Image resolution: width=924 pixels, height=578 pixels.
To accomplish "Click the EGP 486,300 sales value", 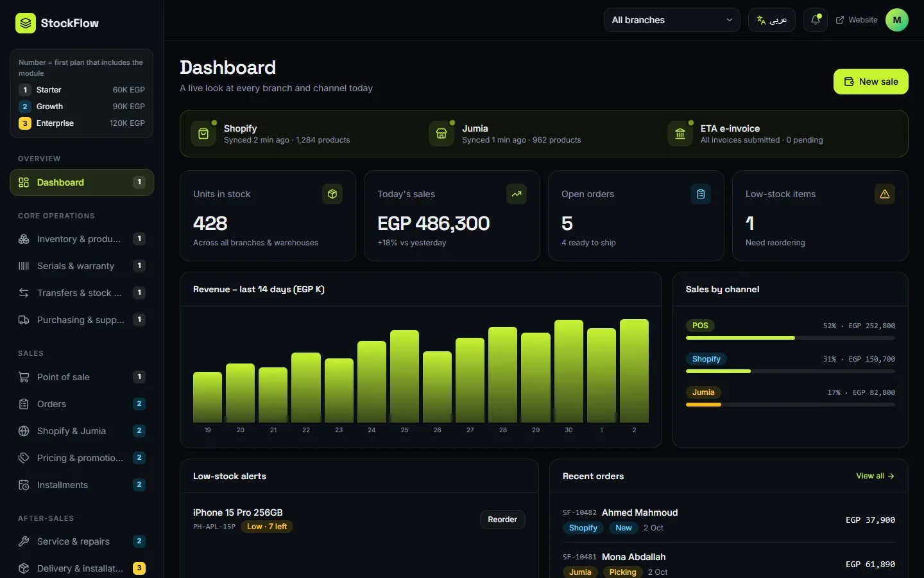I will coord(433,223).
